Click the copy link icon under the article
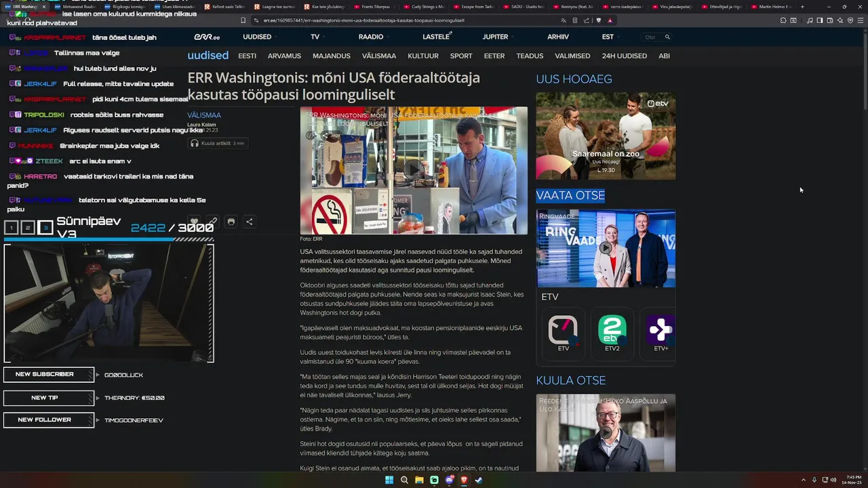 212,222
